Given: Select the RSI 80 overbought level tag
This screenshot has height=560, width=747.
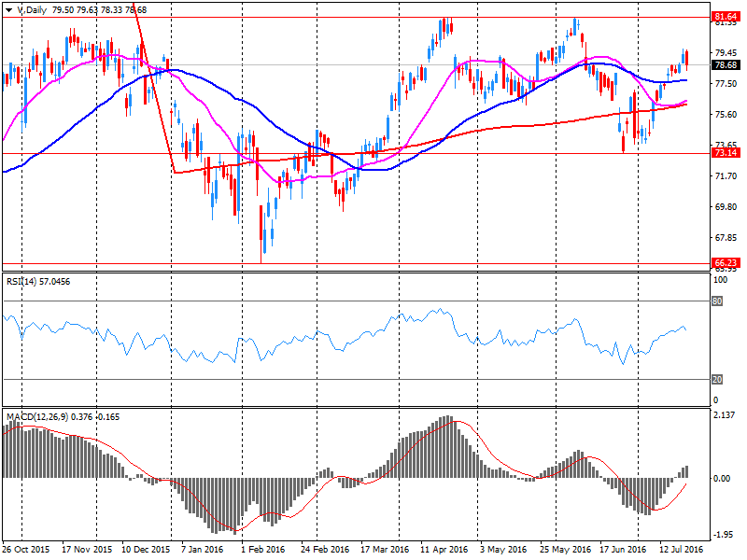Looking at the screenshot, I should (717, 301).
